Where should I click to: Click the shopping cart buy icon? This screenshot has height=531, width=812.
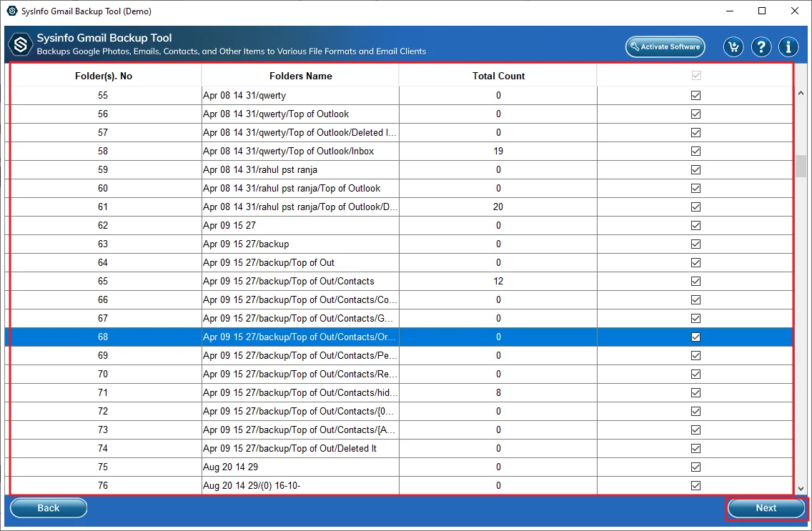click(733, 47)
